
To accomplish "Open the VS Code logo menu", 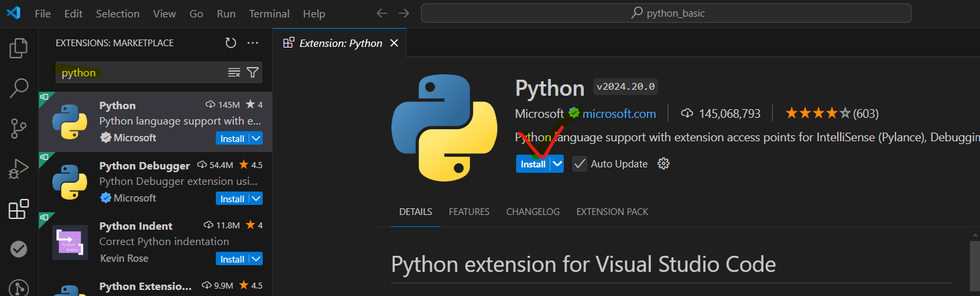I will [x=13, y=13].
